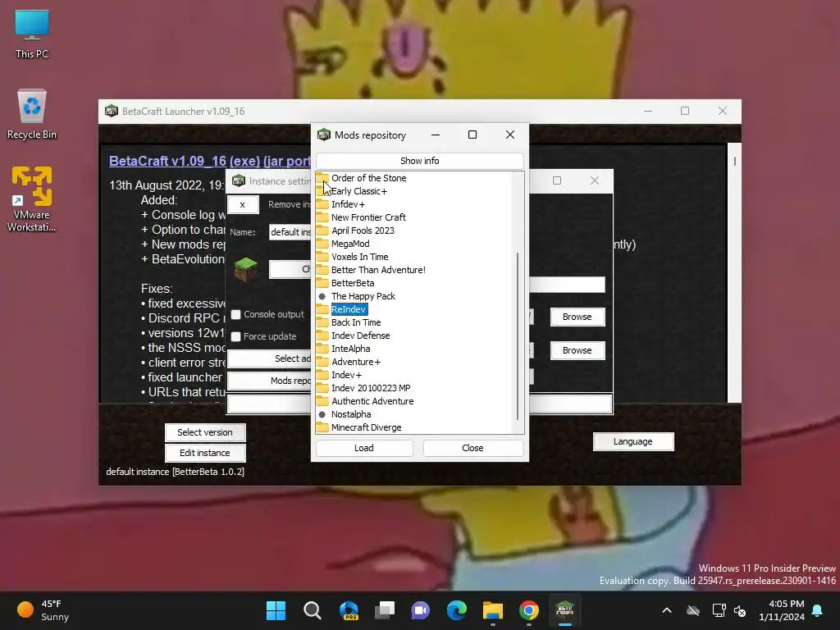Open Google Chrome from the taskbar

529,610
